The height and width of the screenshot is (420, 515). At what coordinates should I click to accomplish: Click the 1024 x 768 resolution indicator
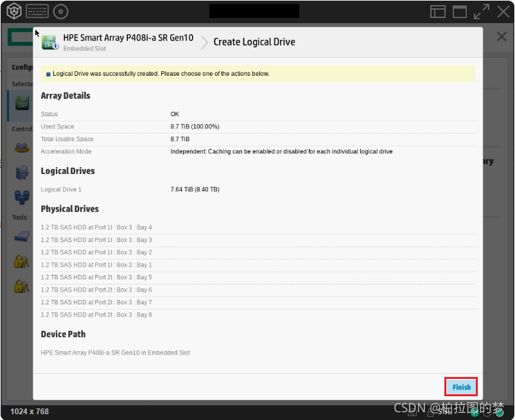30,412
